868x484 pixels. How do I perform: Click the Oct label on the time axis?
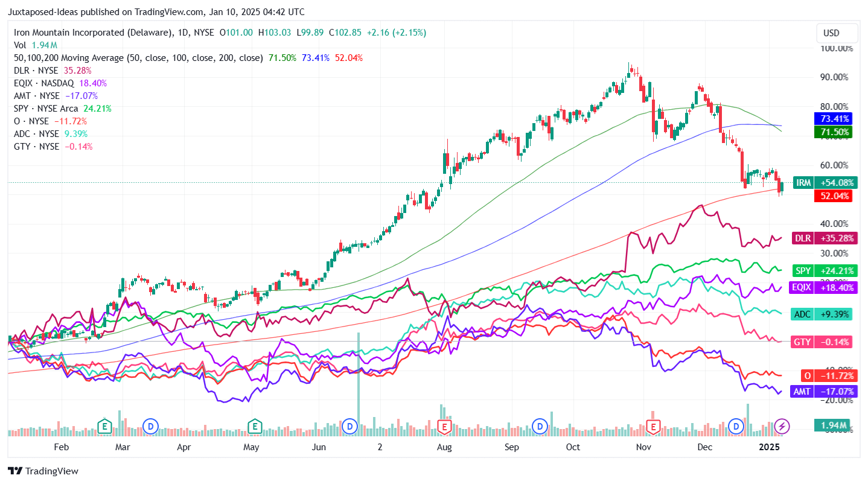(573, 447)
